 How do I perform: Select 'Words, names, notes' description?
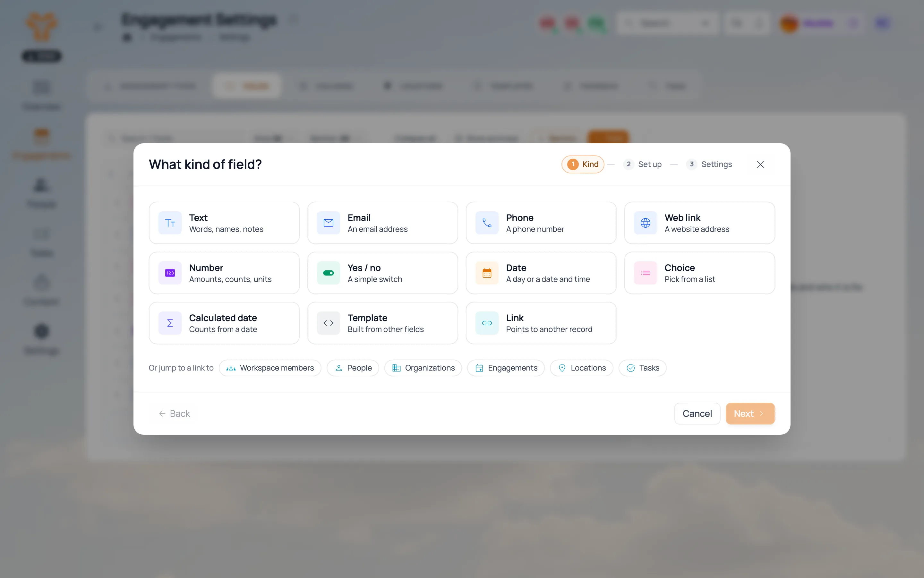click(x=226, y=229)
